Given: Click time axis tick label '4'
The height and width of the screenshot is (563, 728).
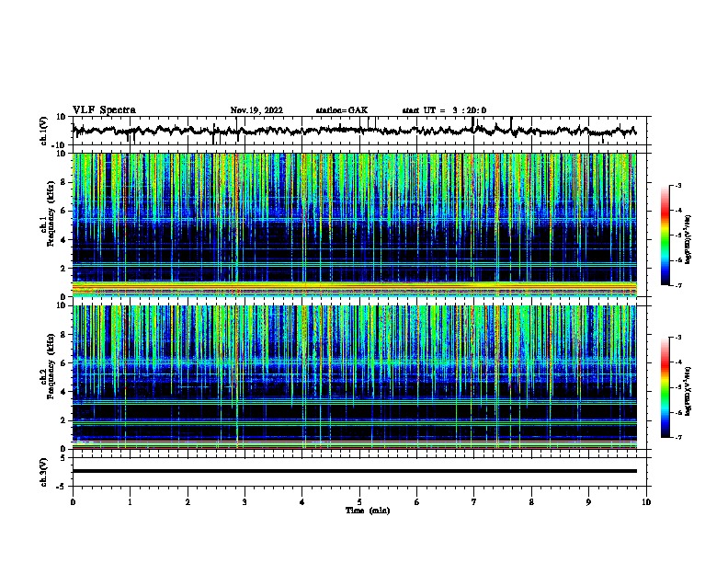Looking at the screenshot, I should tap(302, 502).
